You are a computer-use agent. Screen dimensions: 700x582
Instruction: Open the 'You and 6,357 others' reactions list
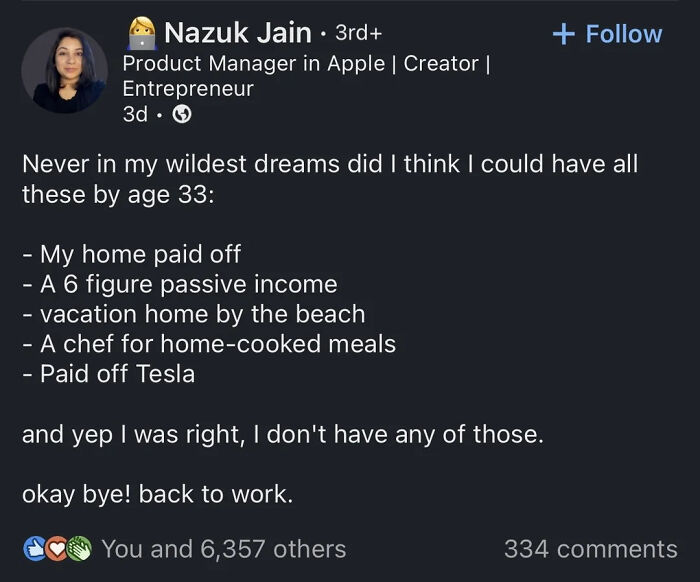pos(223,548)
